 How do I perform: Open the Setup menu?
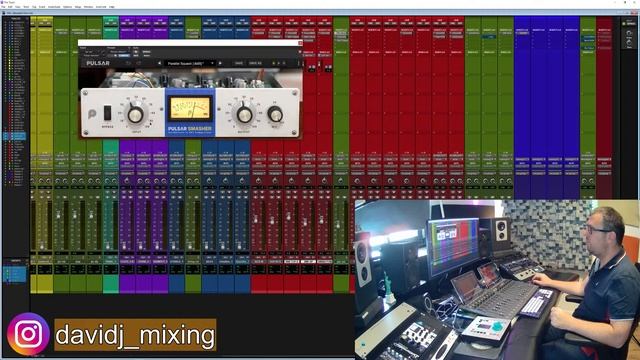tap(78, 7)
